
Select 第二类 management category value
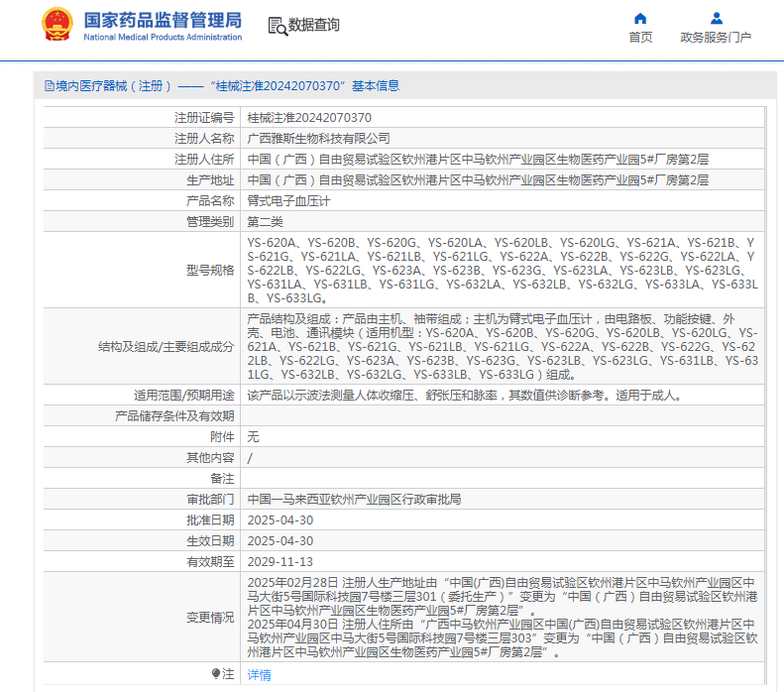[265, 222]
